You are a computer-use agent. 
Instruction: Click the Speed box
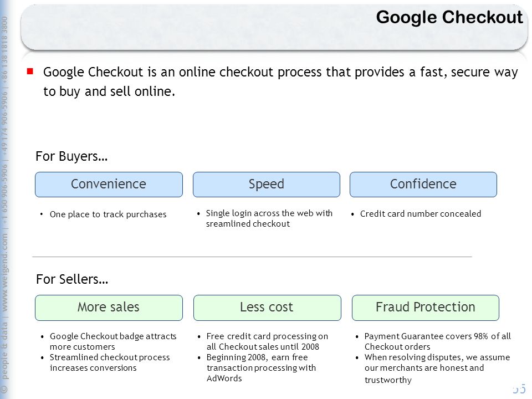pyautogui.click(x=267, y=184)
